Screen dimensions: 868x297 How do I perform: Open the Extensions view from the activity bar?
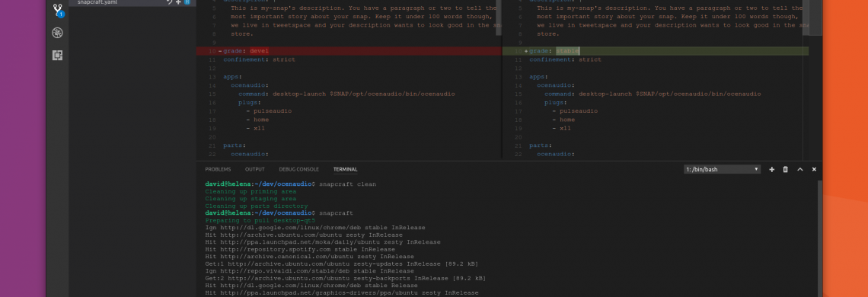[57, 56]
